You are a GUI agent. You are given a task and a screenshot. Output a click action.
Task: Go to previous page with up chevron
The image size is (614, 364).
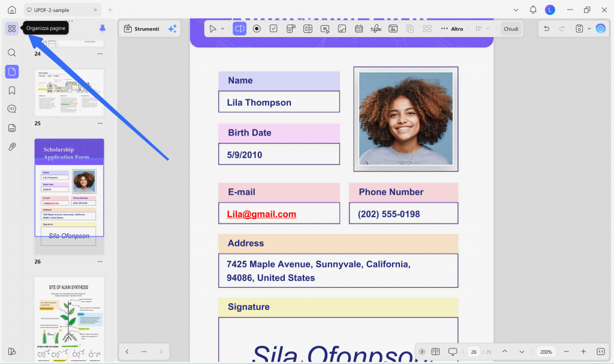click(505, 351)
